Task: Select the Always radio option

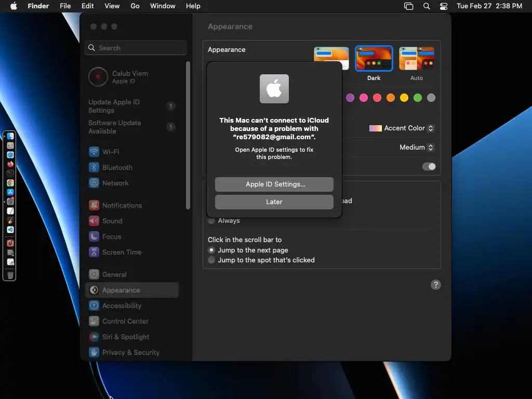Action: click(211, 220)
